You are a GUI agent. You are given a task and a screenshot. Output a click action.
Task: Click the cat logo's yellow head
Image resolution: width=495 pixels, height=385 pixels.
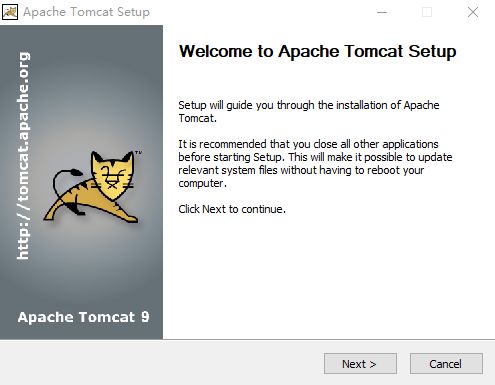tap(113, 175)
